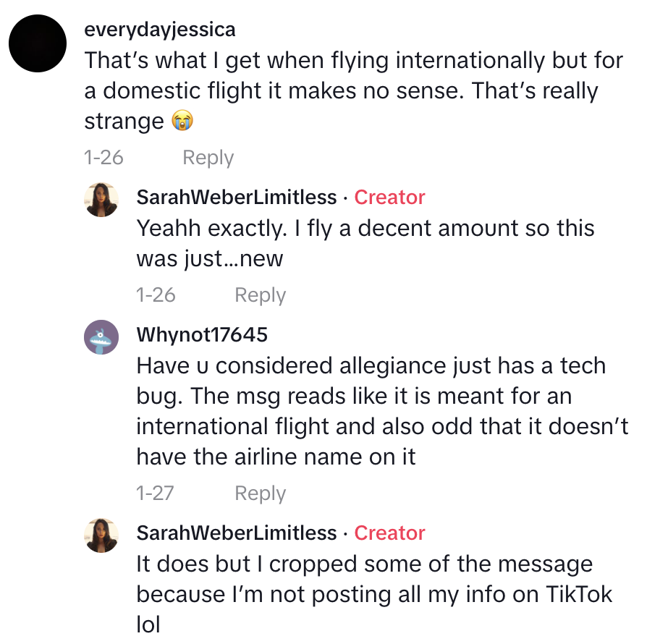The width and height of the screenshot is (647, 644).
Task: Open SarahWeberLimitless avatar beside 'It does but' reply
Action: pos(101,535)
